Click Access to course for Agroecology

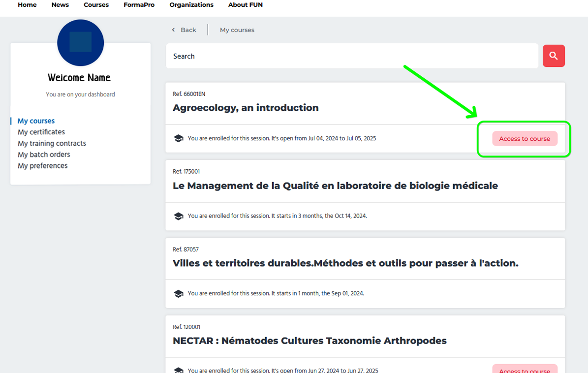(525, 139)
